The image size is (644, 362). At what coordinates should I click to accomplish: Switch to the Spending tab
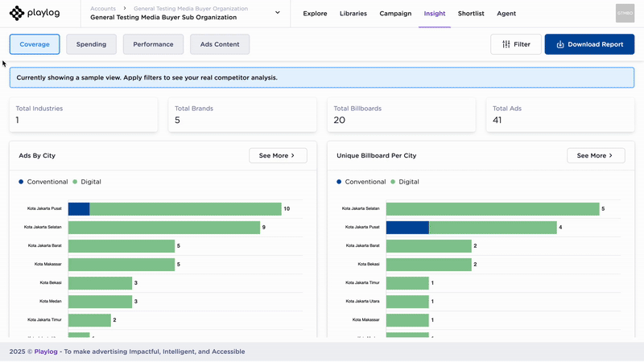tap(91, 44)
